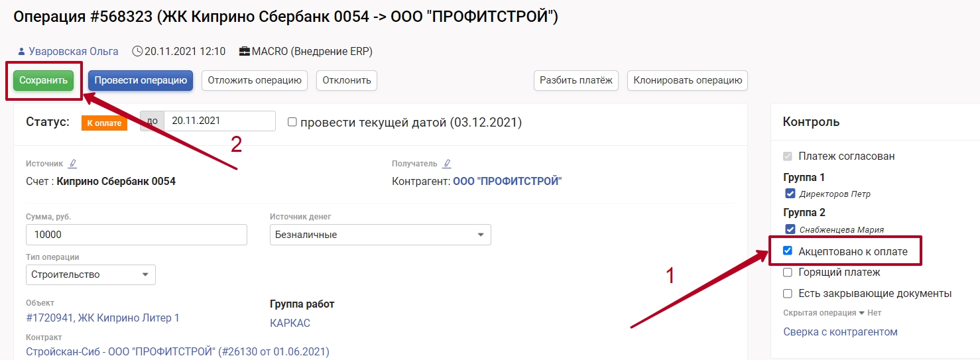Click the edit pencil beside Получатель
Viewport: 980px width, 360px height.
point(447,164)
